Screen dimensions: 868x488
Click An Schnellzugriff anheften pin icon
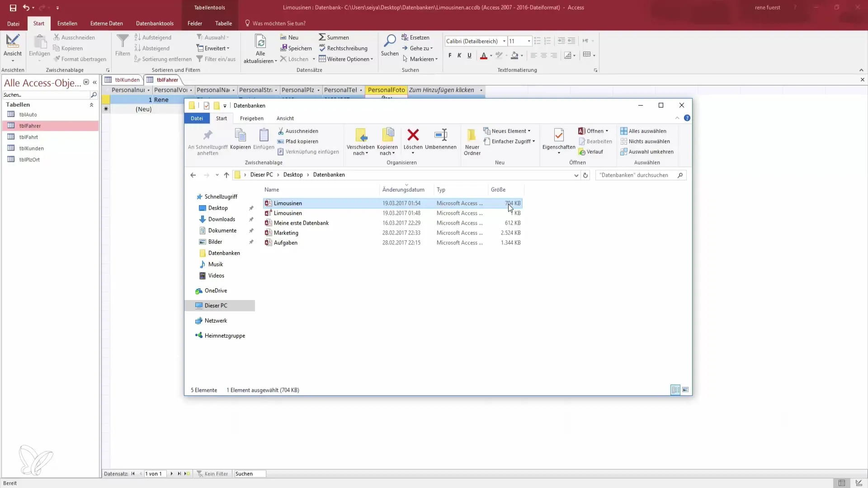[208, 135]
